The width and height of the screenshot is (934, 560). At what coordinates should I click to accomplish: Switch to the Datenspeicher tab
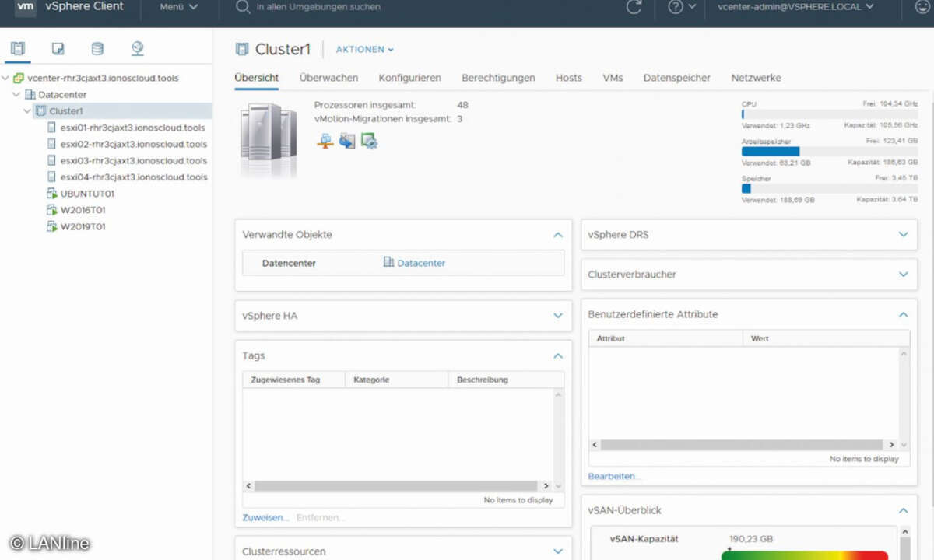pyautogui.click(x=677, y=78)
